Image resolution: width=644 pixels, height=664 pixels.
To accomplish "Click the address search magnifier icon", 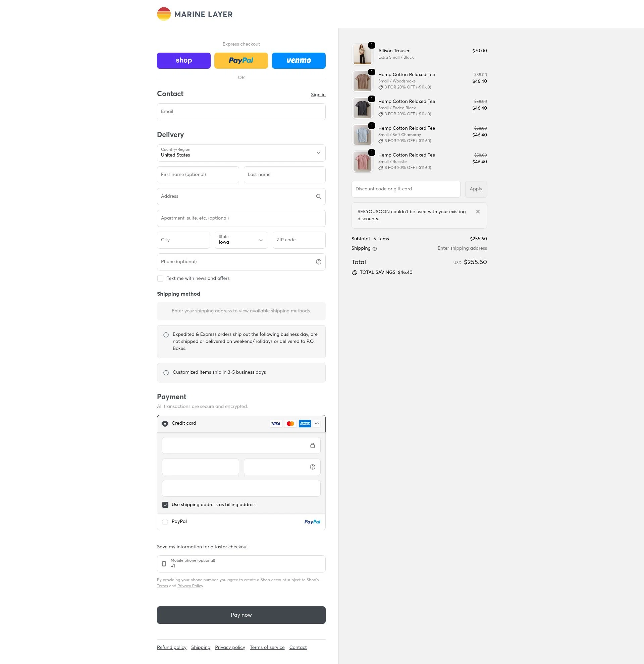I will 318,196.
